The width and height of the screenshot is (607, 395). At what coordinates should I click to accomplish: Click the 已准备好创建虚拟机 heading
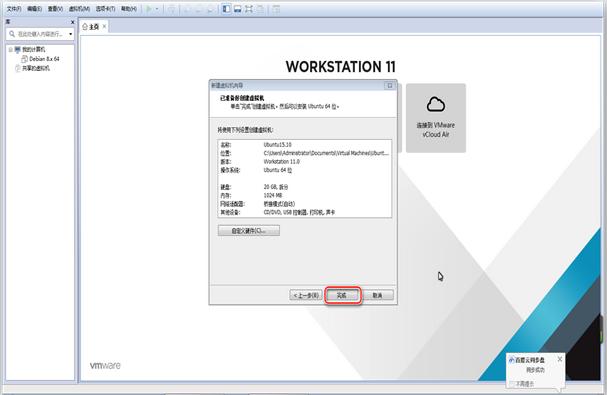242,98
